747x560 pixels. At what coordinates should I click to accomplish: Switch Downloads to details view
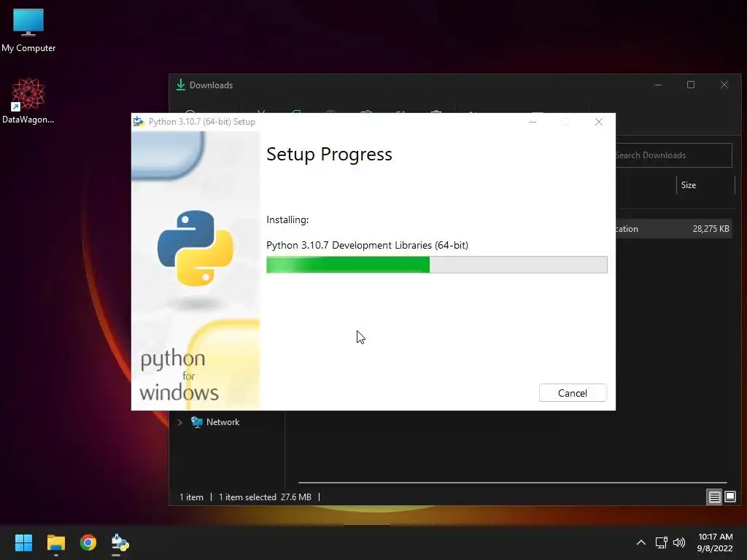(715, 497)
